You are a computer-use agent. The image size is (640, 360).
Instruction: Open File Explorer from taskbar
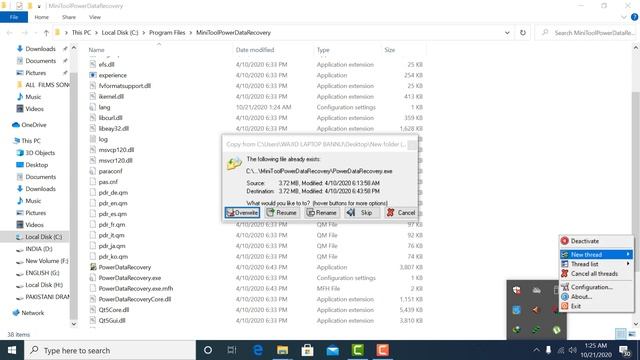pos(282,350)
